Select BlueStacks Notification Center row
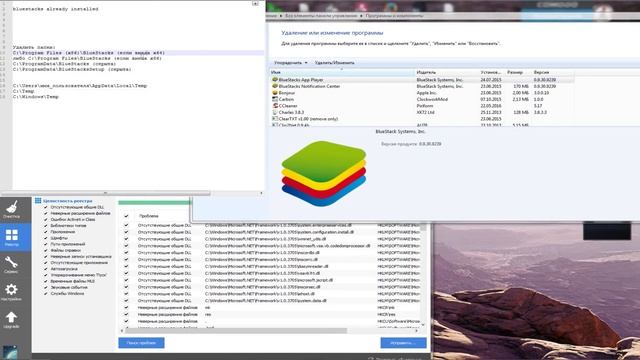This screenshot has height=360, width=640. [422, 86]
